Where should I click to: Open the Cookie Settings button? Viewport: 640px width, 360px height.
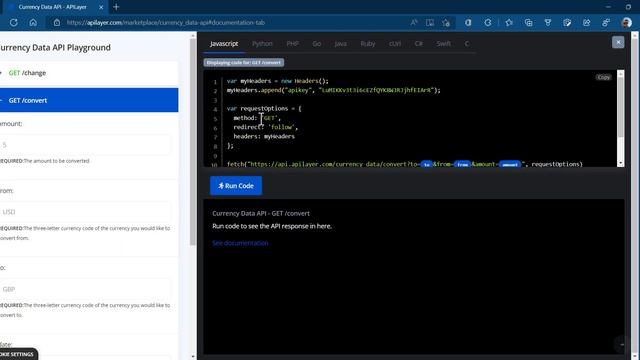[18, 354]
